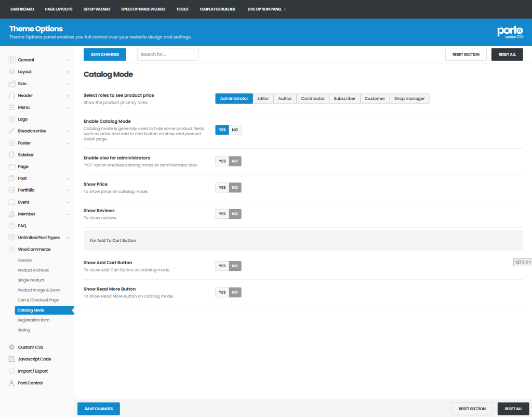Screen dimensions: 532x417
Task: Turn off Enable Catalog Mode with NO
Action: click(x=235, y=130)
